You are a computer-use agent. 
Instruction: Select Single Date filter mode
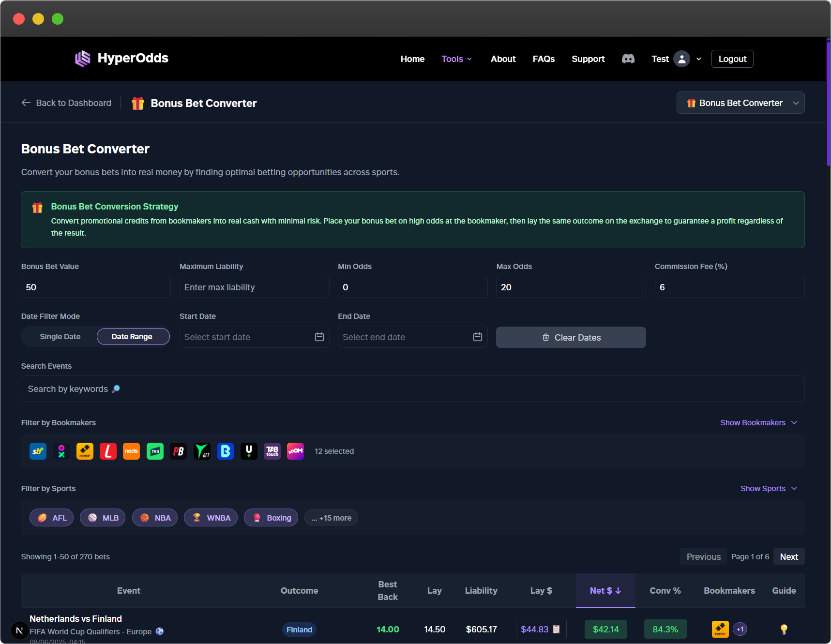click(x=60, y=337)
